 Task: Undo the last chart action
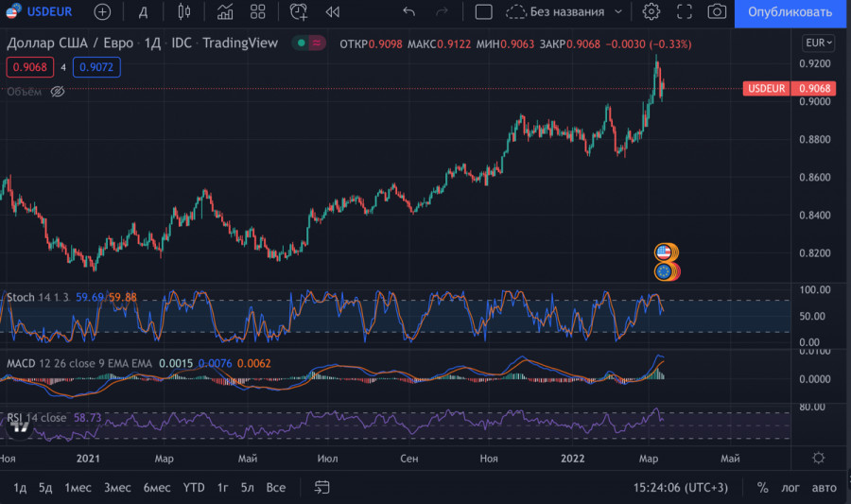click(x=408, y=12)
